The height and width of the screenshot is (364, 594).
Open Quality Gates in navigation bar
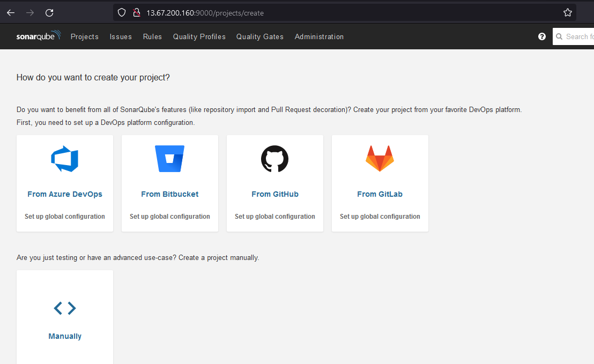tap(260, 36)
